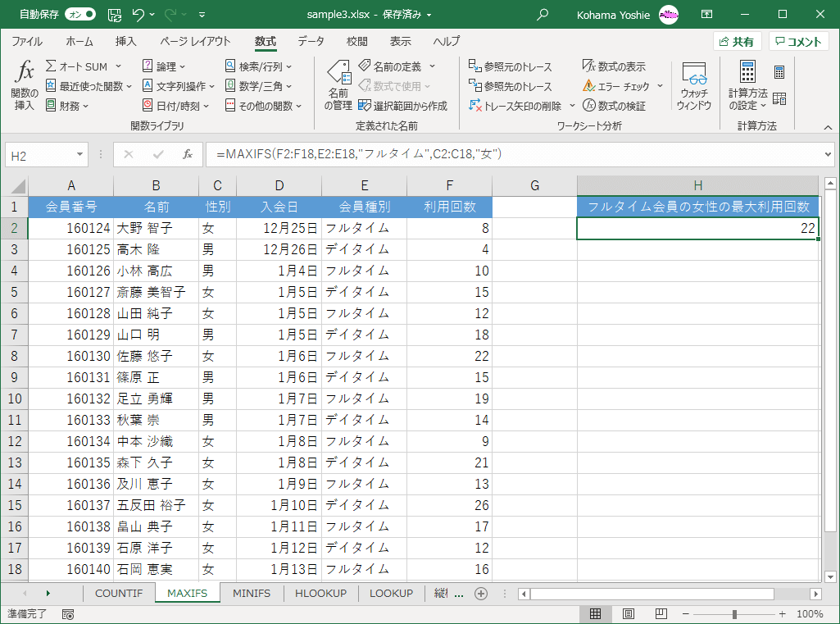Click the Kohama Yoshie account name
This screenshot has width=840, height=624.
[613, 15]
